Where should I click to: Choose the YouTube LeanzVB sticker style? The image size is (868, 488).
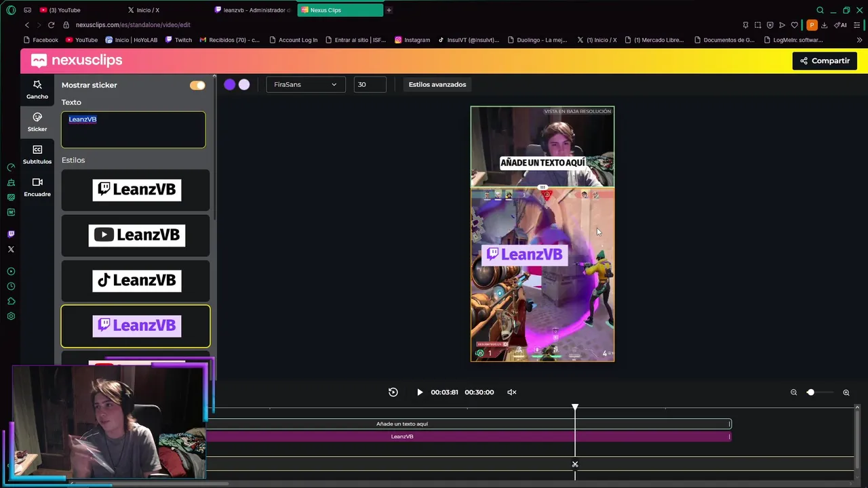(136, 235)
